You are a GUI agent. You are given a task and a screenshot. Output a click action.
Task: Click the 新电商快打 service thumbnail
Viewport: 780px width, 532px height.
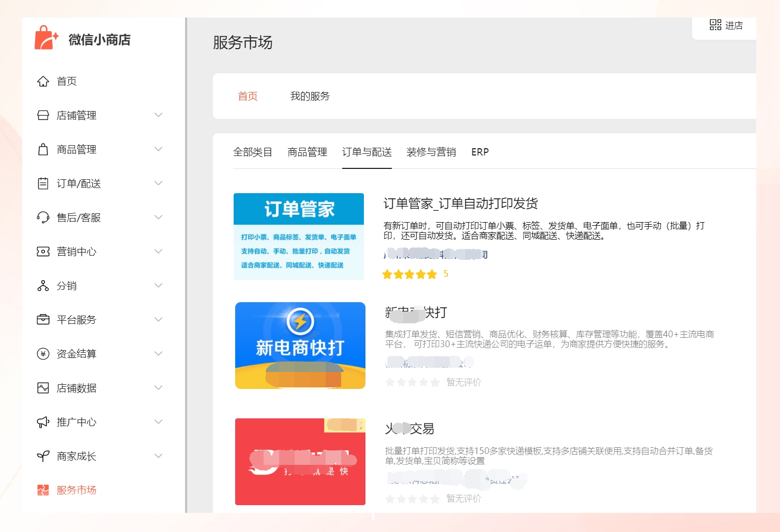click(x=300, y=345)
